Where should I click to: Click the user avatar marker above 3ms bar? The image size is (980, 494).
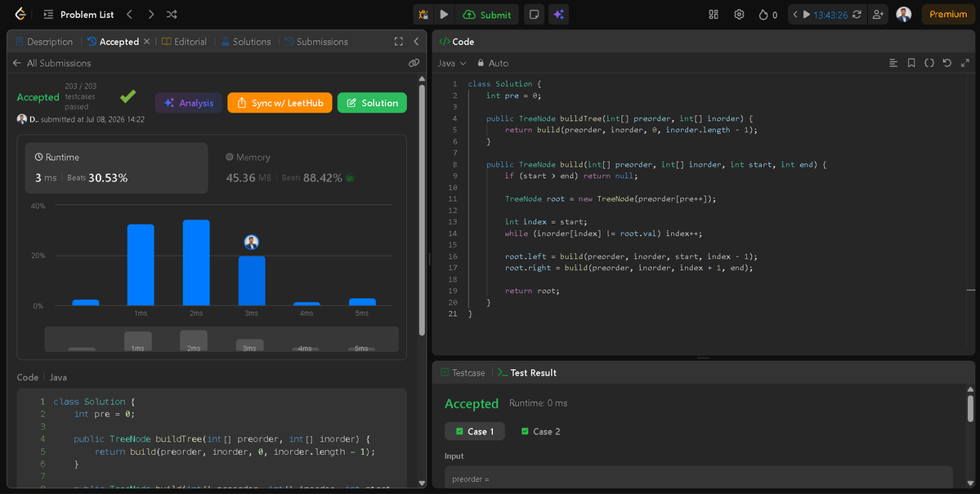point(251,243)
